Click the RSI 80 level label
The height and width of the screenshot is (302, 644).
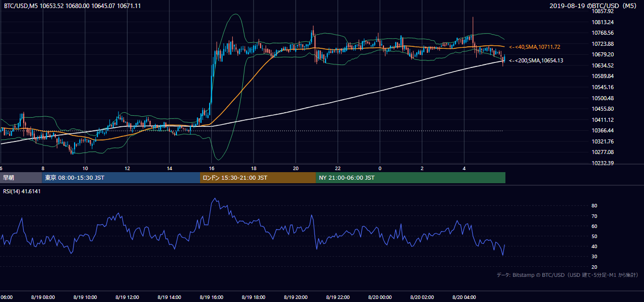(594, 206)
